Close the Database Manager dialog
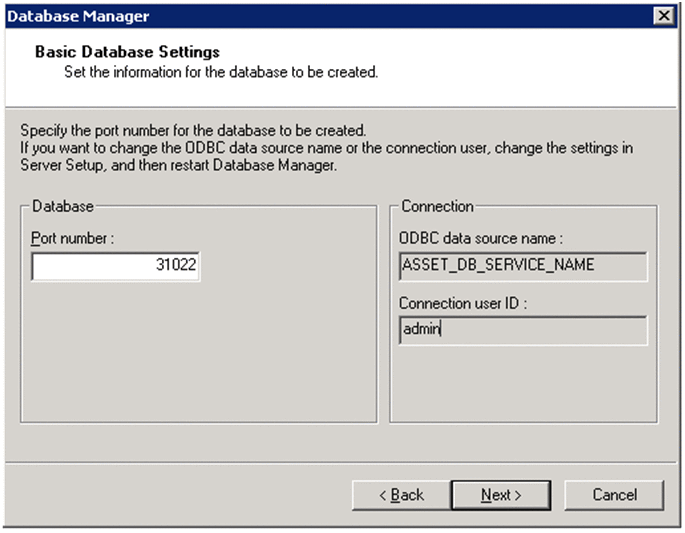Screen dimensions: 685x533 662,15
